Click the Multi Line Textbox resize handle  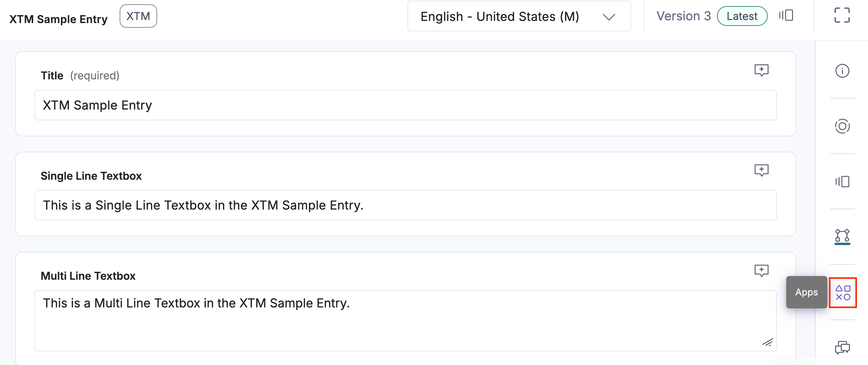click(x=768, y=343)
